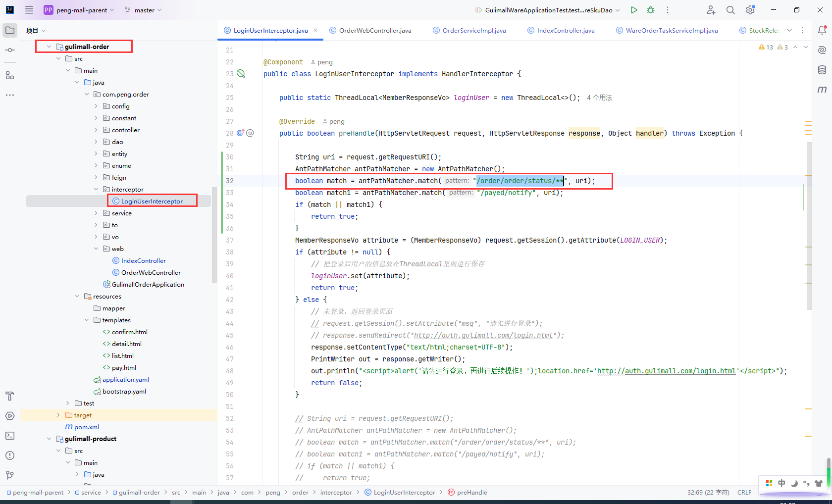The height and width of the screenshot is (504, 832).
Task: Select LoginUserInterceptor in project tree
Action: click(152, 201)
